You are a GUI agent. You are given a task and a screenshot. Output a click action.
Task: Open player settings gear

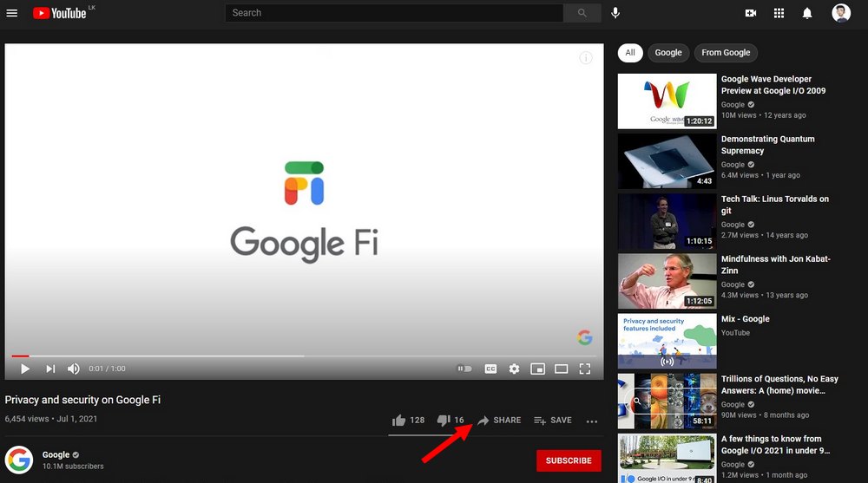pos(514,369)
